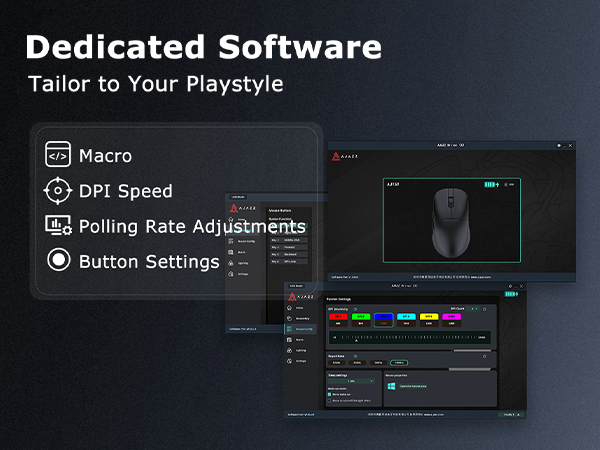Click the Windows logo in Mouse properties
The image size is (600, 450).
point(391,386)
